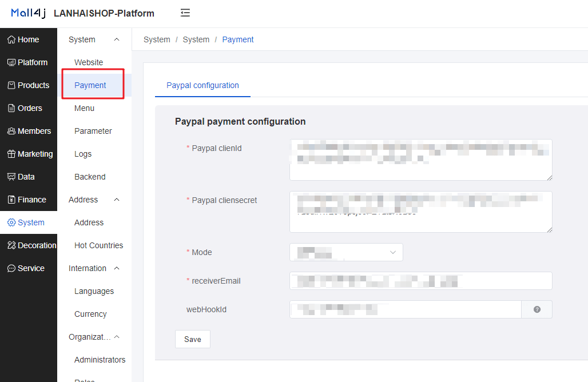Click the Mall4j logo
The height and width of the screenshot is (382, 588).
[29, 13]
